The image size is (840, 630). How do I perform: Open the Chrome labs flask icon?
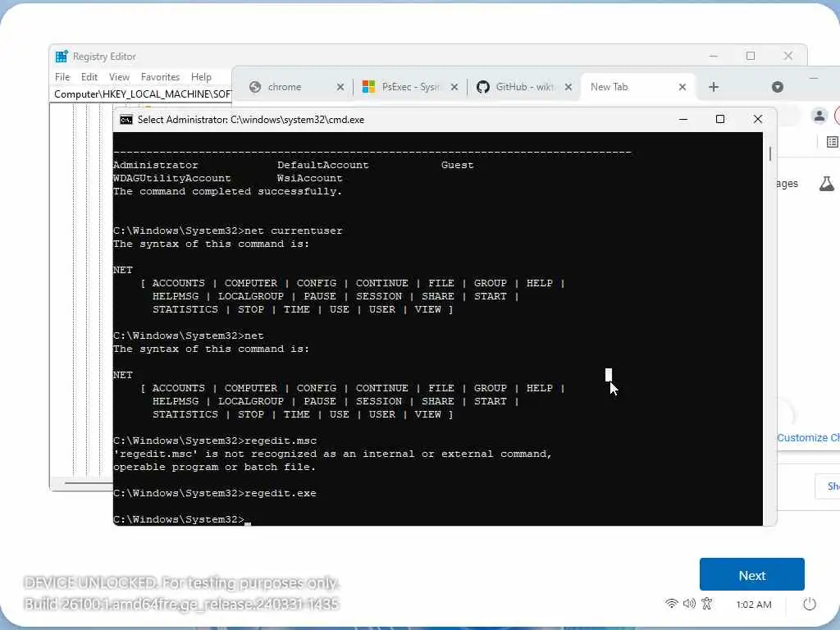coord(827,184)
